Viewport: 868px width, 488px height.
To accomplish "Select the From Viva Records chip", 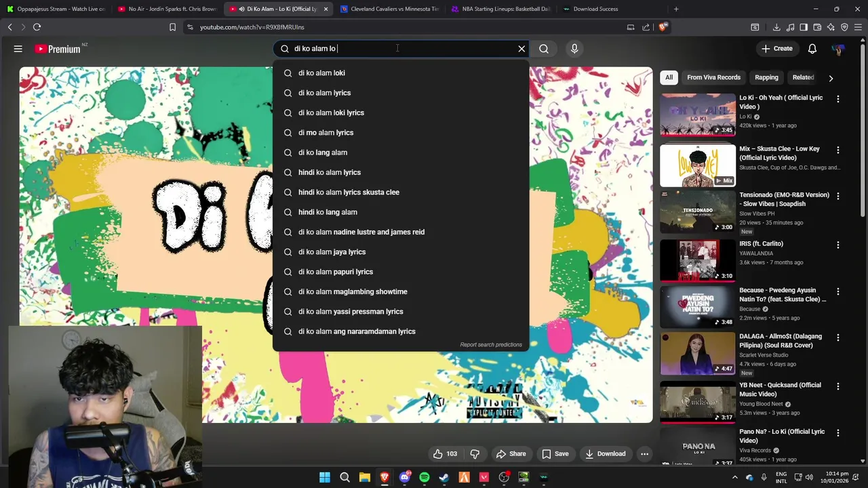I will (x=713, y=77).
